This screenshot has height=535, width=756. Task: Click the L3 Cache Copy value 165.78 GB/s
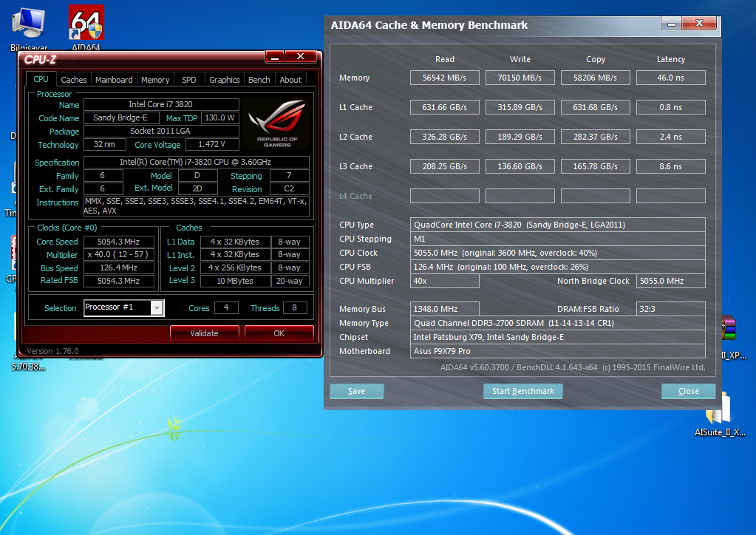(x=596, y=166)
